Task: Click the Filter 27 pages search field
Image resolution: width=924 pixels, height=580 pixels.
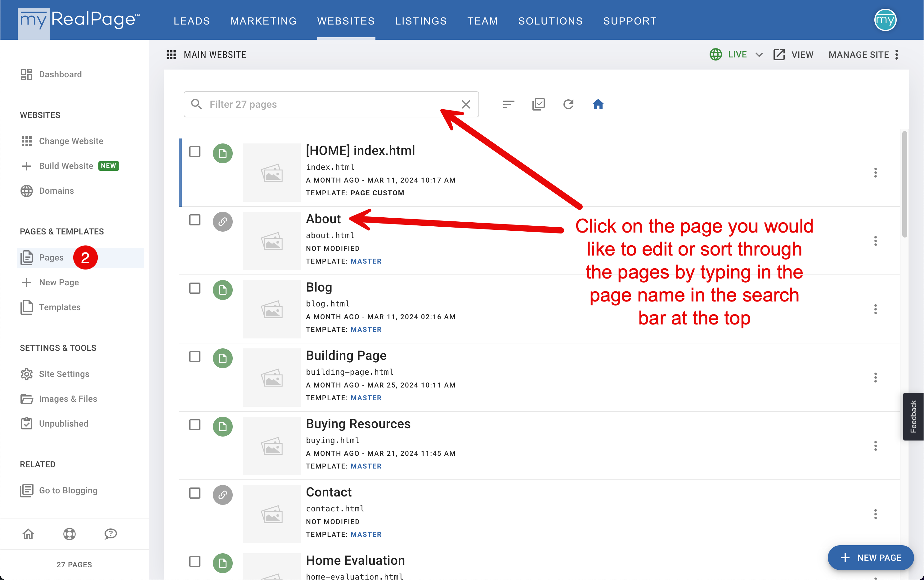Action: [x=331, y=104]
